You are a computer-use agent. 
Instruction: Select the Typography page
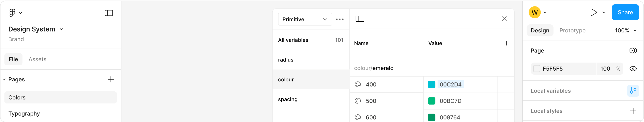coord(24,114)
